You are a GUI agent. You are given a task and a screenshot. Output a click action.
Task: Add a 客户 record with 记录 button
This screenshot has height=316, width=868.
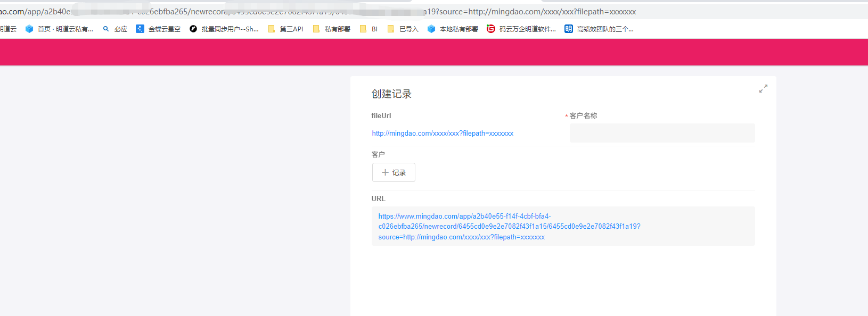(394, 172)
